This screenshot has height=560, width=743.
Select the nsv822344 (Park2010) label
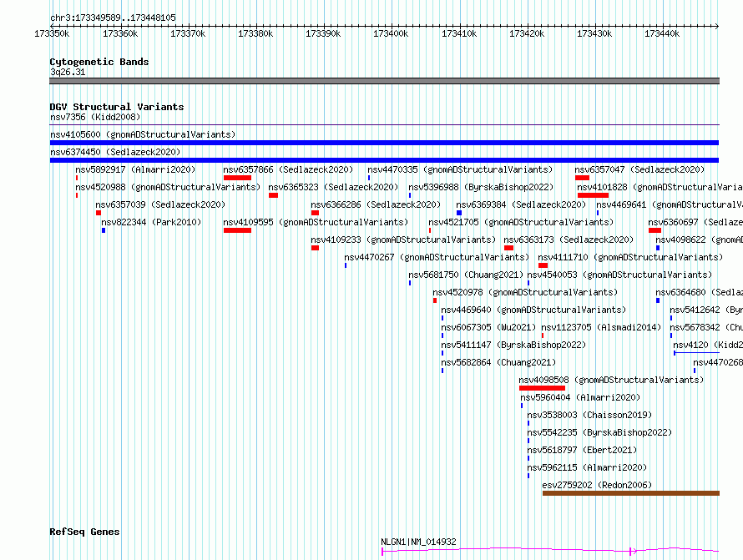(x=151, y=222)
